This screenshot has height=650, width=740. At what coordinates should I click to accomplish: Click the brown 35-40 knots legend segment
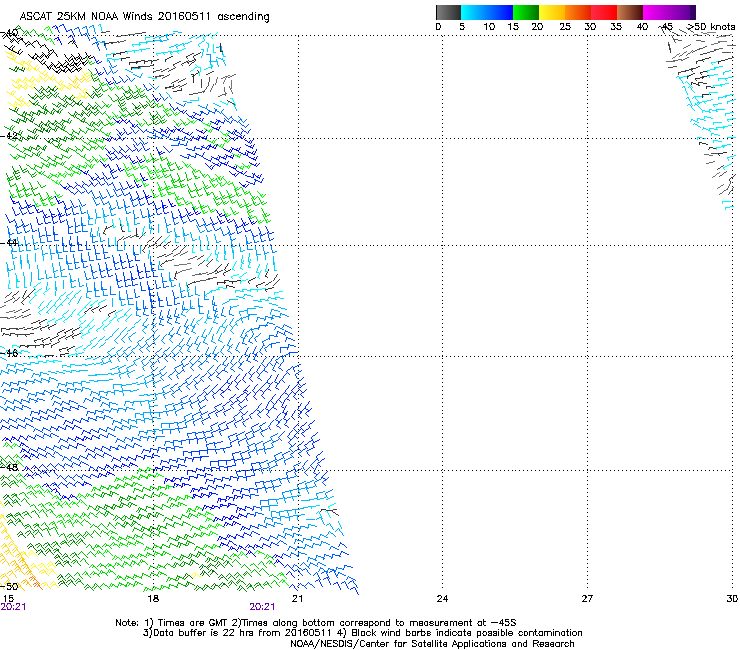[630, 12]
